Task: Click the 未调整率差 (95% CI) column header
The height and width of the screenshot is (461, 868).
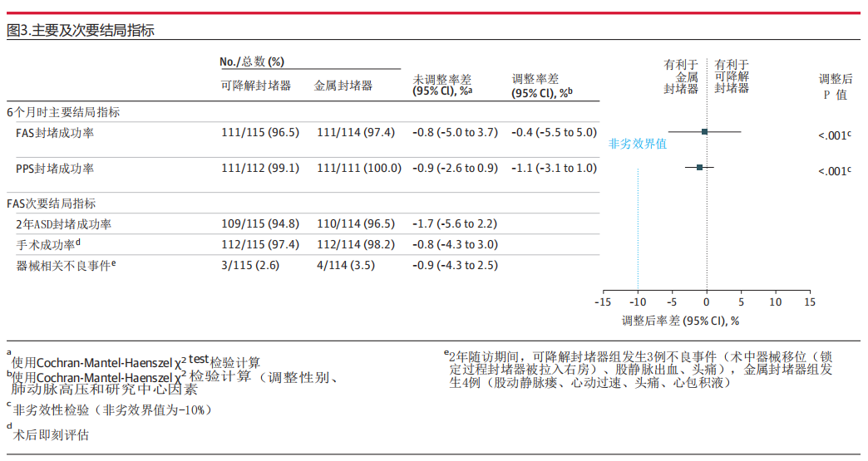Action: [443, 86]
